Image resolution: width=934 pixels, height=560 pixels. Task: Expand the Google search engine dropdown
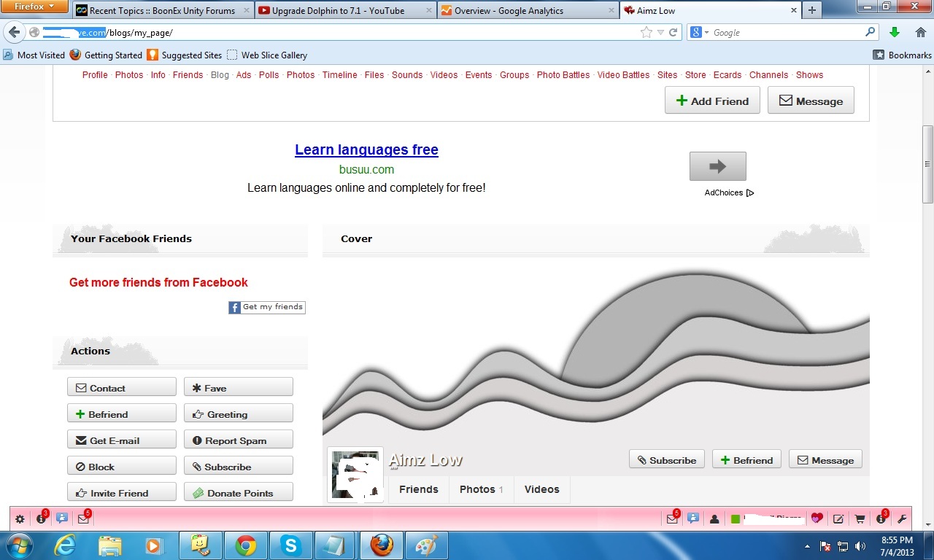coord(700,32)
